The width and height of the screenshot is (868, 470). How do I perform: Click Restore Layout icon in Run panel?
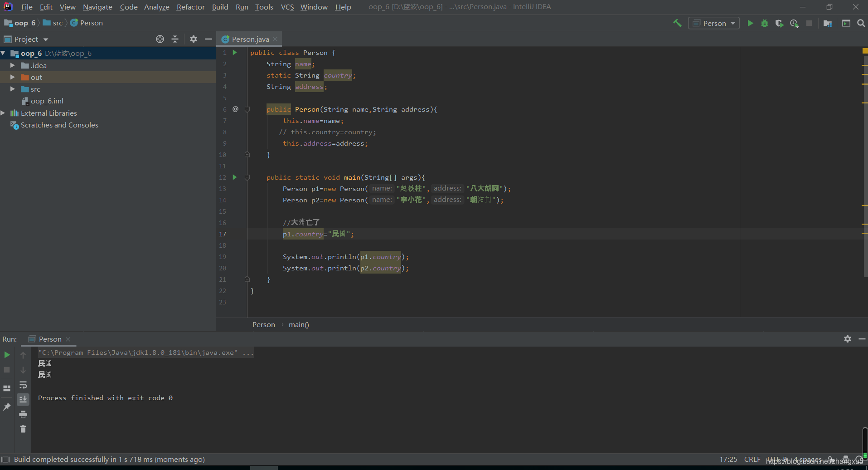tap(7, 388)
